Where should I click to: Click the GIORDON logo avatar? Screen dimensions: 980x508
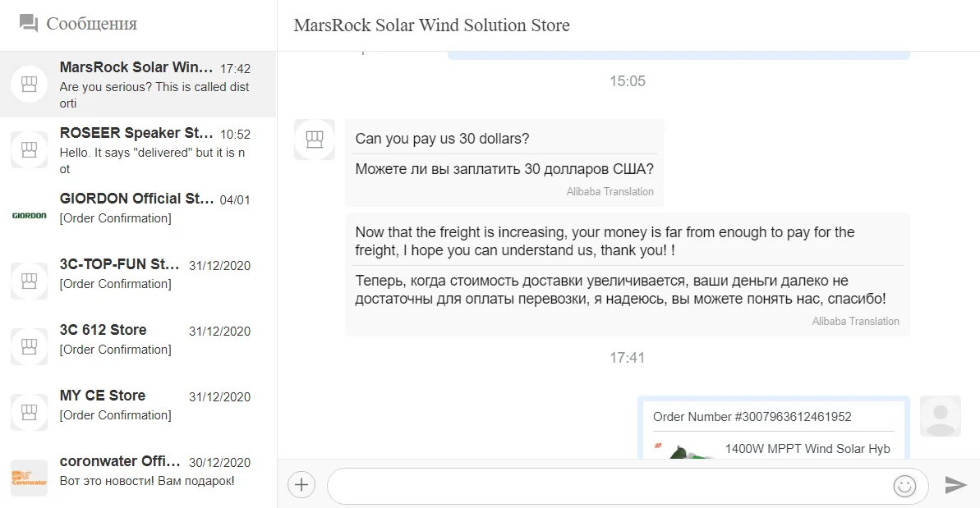(x=30, y=215)
